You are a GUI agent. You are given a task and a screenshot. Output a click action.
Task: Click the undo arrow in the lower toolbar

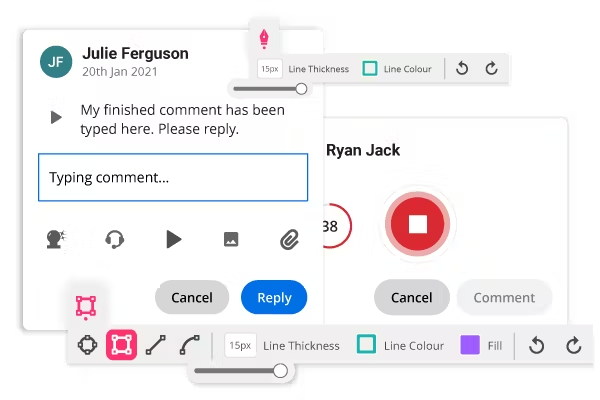click(536, 346)
